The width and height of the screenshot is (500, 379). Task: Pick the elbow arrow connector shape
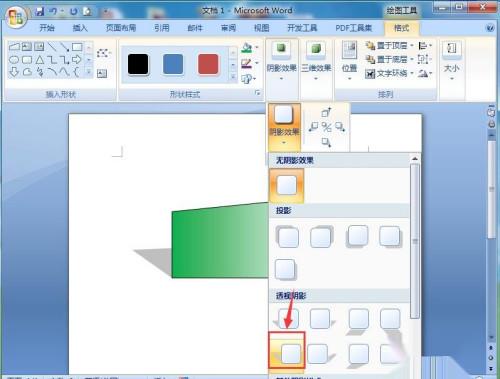tap(64, 60)
